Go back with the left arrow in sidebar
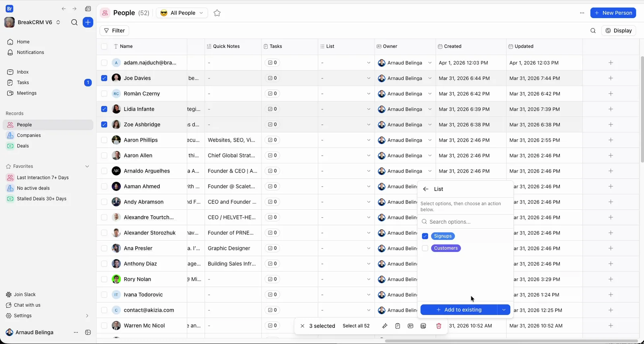The width and height of the screenshot is (644, 344). click(x=64, y=8)
